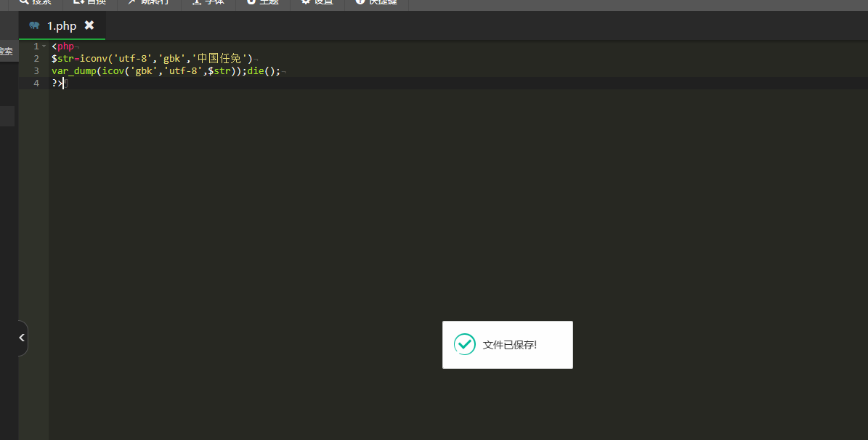Open the Replace (替换) tool in toolbar

(x=89, y=3)
